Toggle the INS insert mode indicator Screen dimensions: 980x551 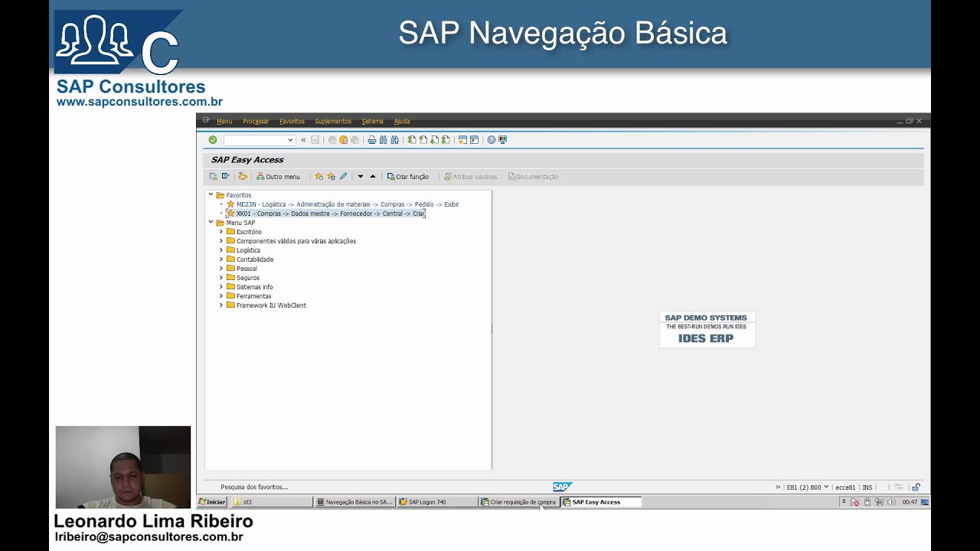click(x=867, y=487)
